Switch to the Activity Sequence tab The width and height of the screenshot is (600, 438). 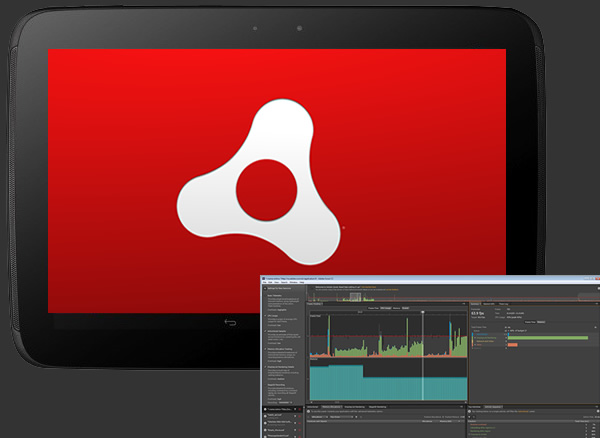[x=493, y=407]
